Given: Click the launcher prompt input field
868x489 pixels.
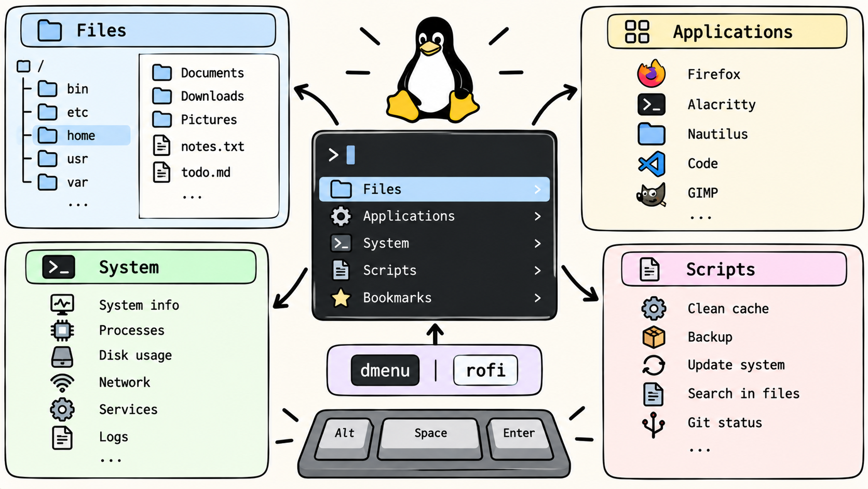Looking at the screenshot, I should click(434, 155).
